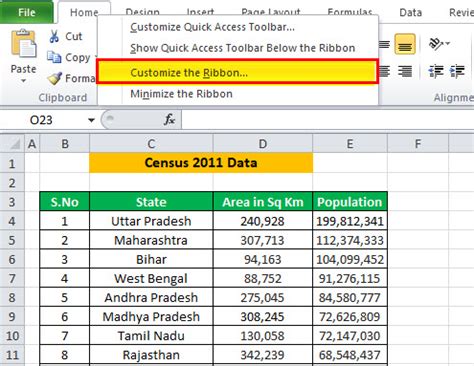Screen dimensions: 474x366
Task: Click the population value 68,548,437
Action: click(x=350, y=355)
